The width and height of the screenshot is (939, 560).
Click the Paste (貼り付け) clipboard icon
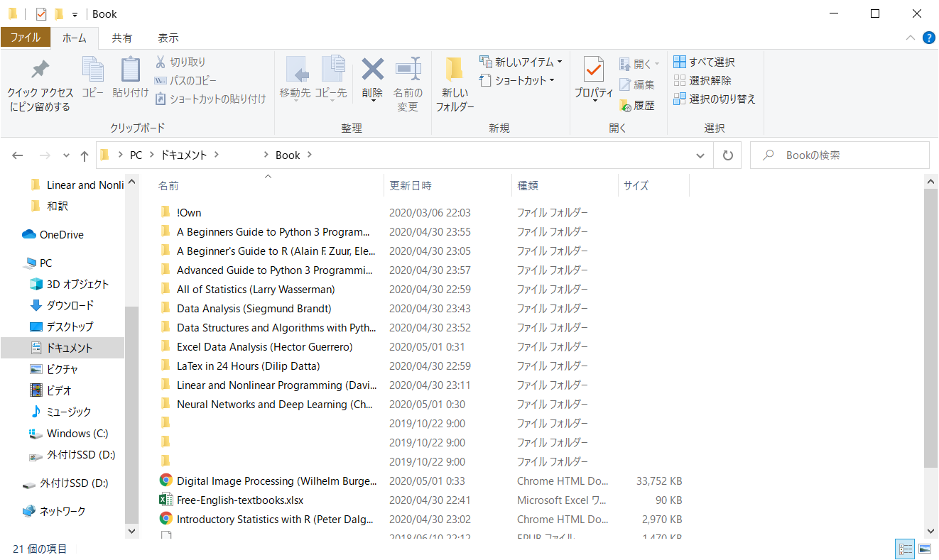pyautogui.click(x=131, y=70)
